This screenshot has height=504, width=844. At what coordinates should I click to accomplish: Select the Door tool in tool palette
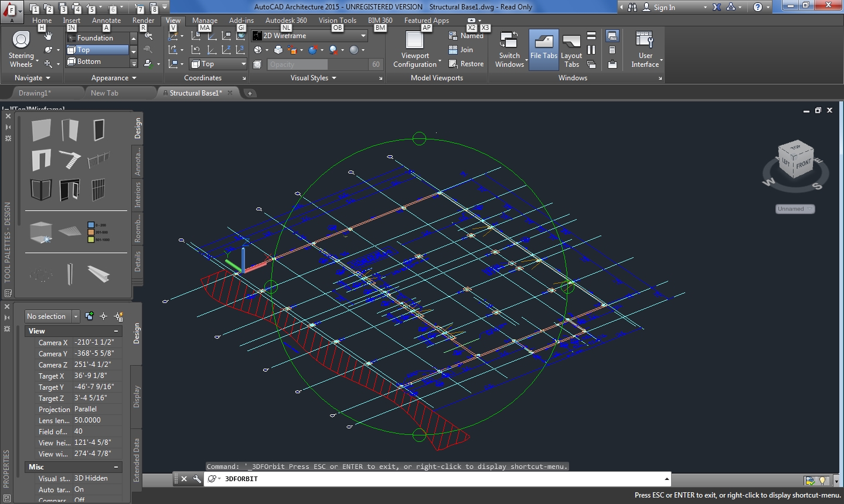[70, 130]
